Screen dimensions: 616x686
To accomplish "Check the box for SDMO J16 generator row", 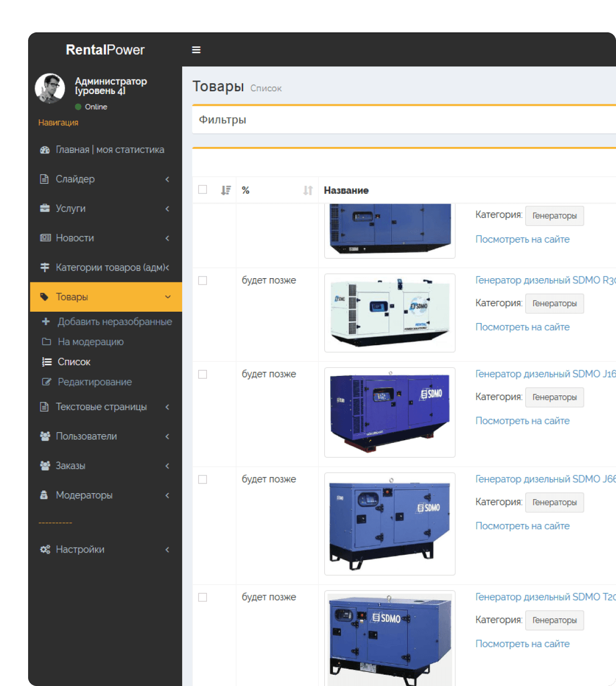I will pyautogui.click(x=203, y=374).
